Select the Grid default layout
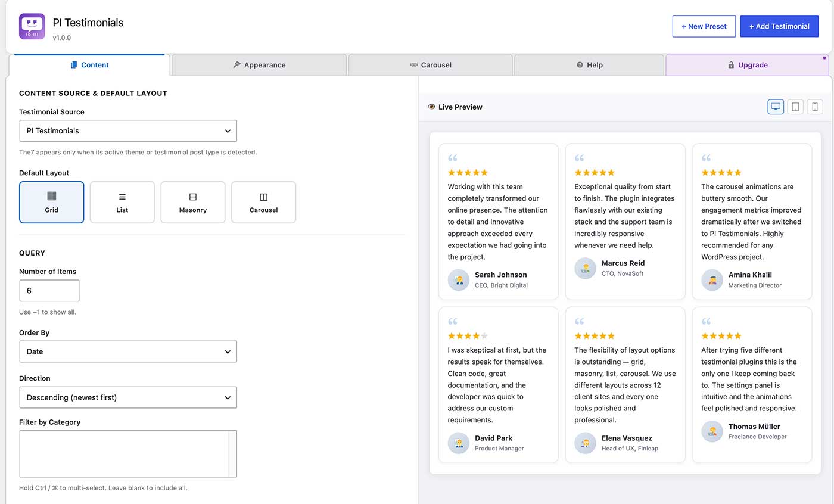Image resolution: width=834 pixels, height=504 pixels. pos(52,202)
